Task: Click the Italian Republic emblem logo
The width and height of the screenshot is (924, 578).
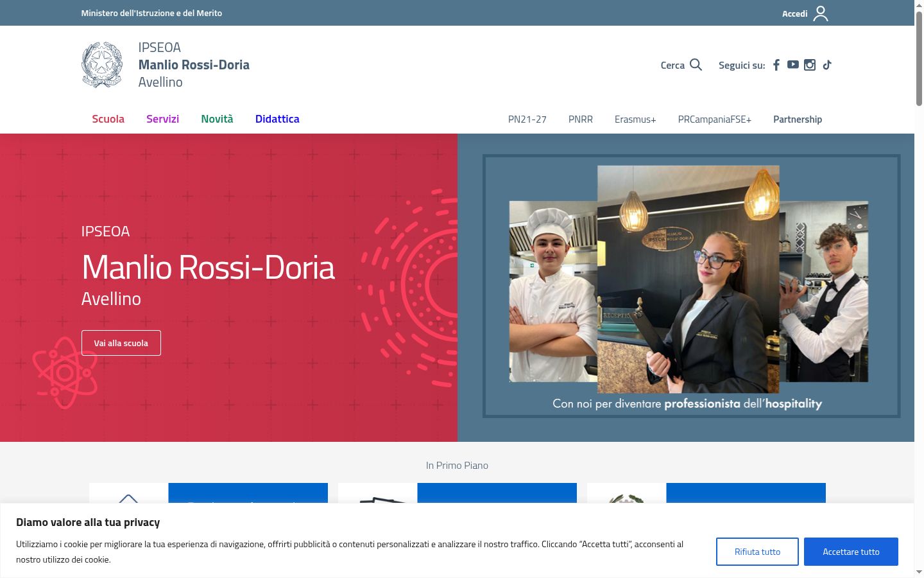Action: (x=102, y=65)
